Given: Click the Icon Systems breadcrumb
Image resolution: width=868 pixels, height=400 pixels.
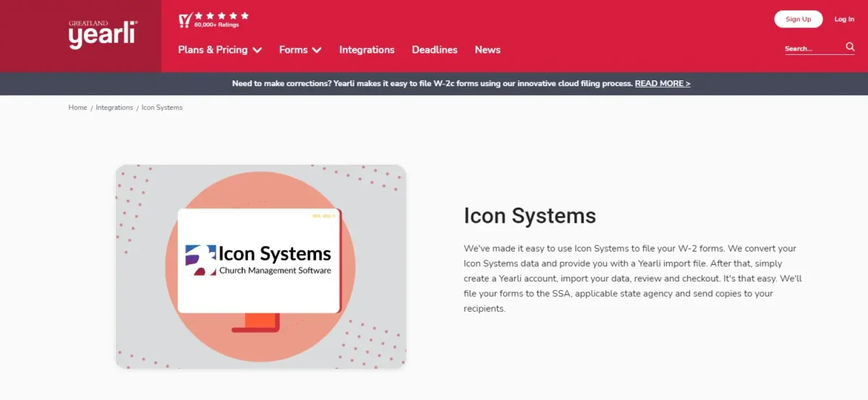Looking at the screenshot, I should coord(162,107).
